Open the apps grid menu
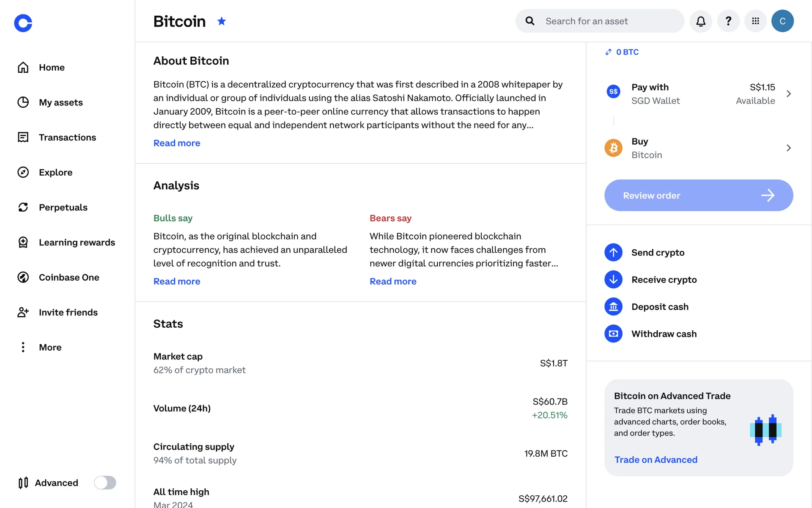The image size is (812, 508). tap(756, 21)
